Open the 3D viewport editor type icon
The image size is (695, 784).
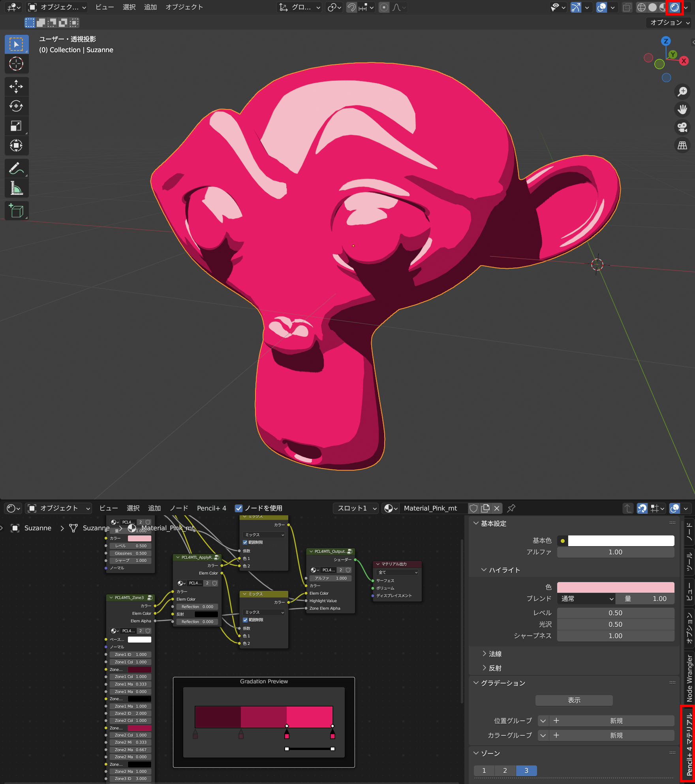click(x=14, y=7)
